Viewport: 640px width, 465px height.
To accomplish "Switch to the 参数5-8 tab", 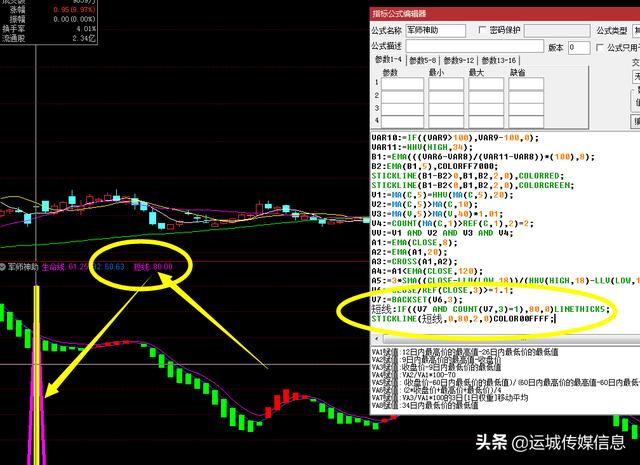I will (422, 60).
